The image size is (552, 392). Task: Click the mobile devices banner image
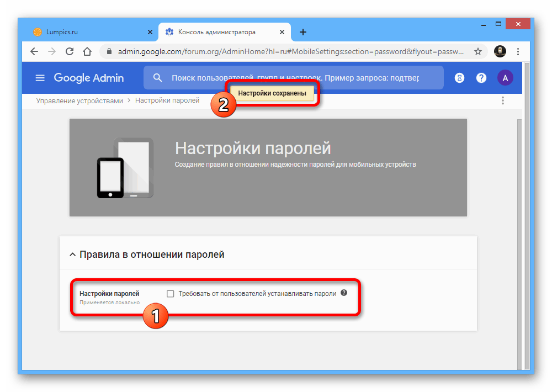tap(125, 168)
